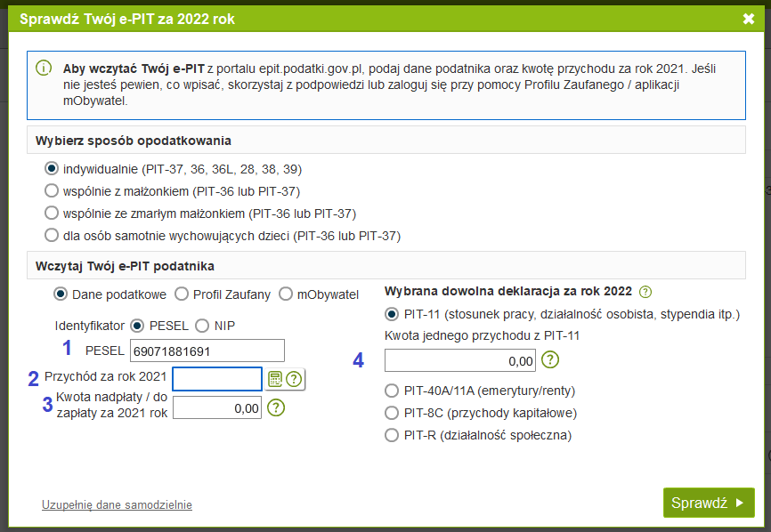This screenshot has height=532, width=771.
Task: Switch identifier to NIP
Action: click(x=202, y=325)
